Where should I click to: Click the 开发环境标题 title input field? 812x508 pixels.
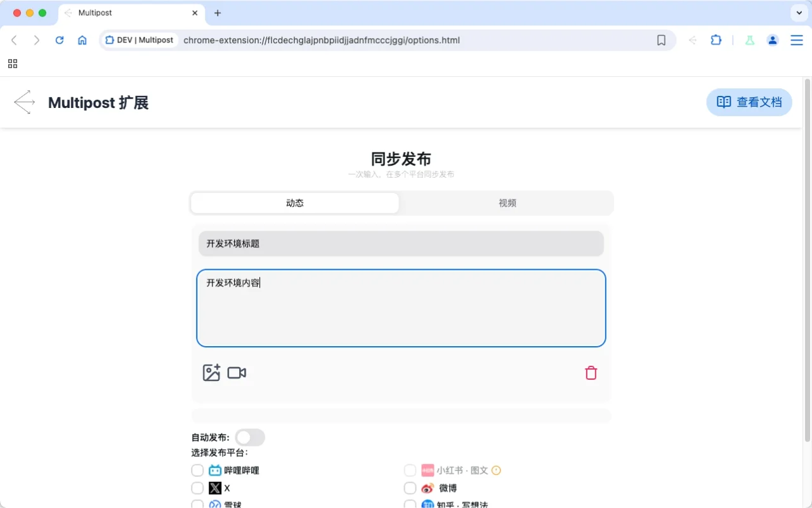click(x=401, y=243)
